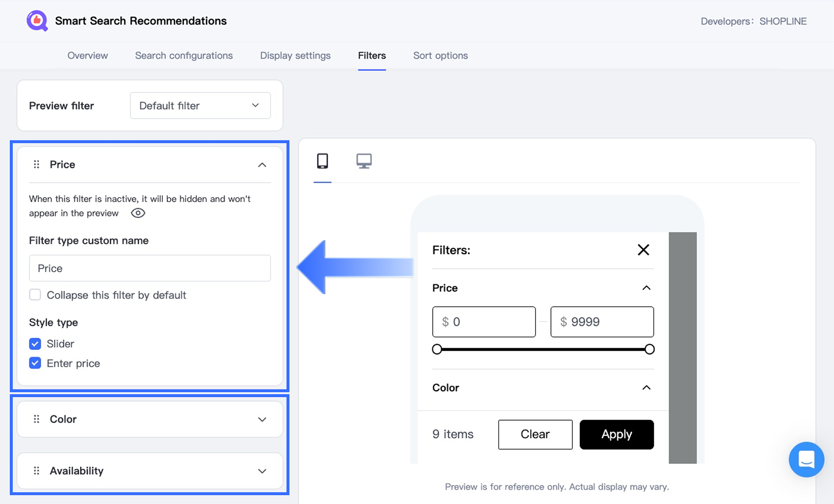Image resolution: width=834 pixels, height=504 pixels.
Task: Uncheck the Enter price style type
Action: [x=35, y=363]
